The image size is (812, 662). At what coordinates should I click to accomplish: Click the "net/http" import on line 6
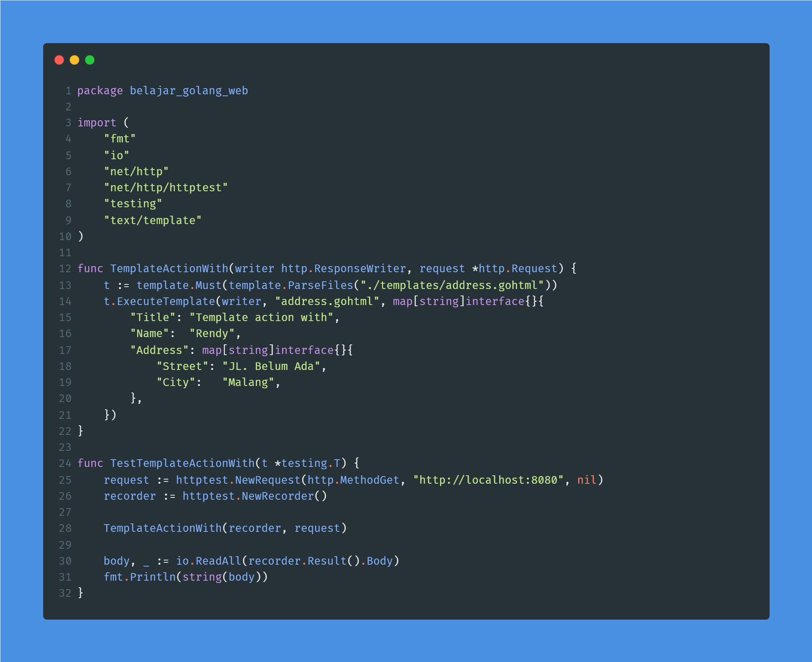click(136, 171)
